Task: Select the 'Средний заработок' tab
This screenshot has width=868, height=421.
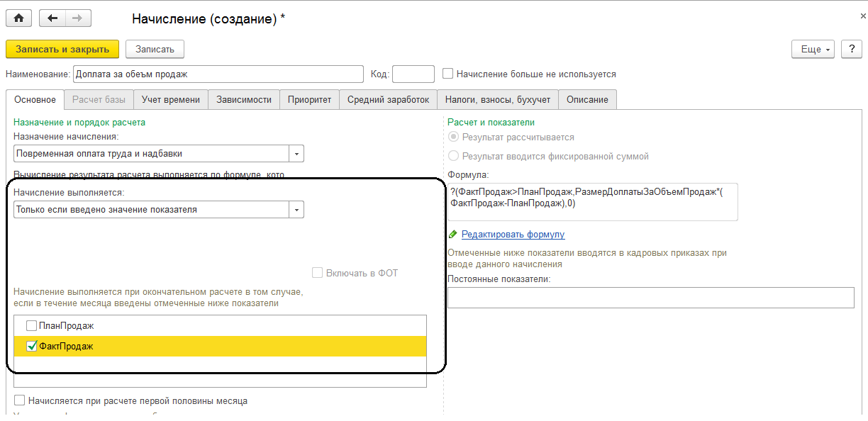Action: (x=388, y=100)
